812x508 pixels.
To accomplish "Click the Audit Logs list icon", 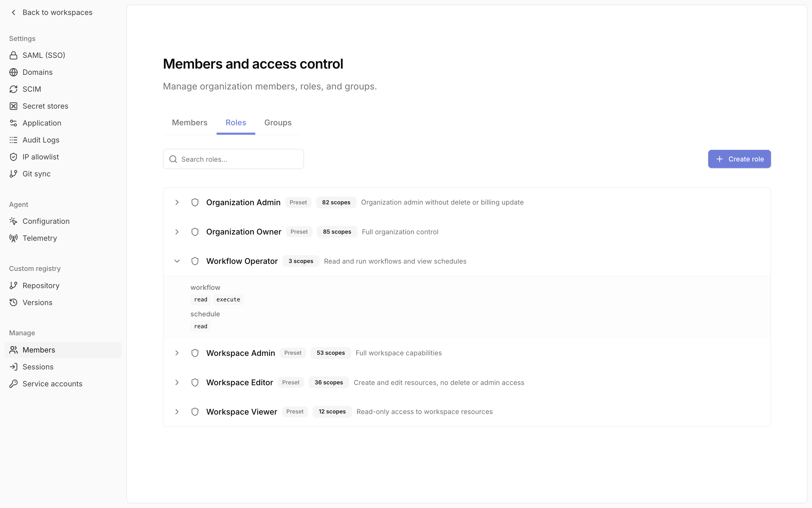I will [14, 140].
